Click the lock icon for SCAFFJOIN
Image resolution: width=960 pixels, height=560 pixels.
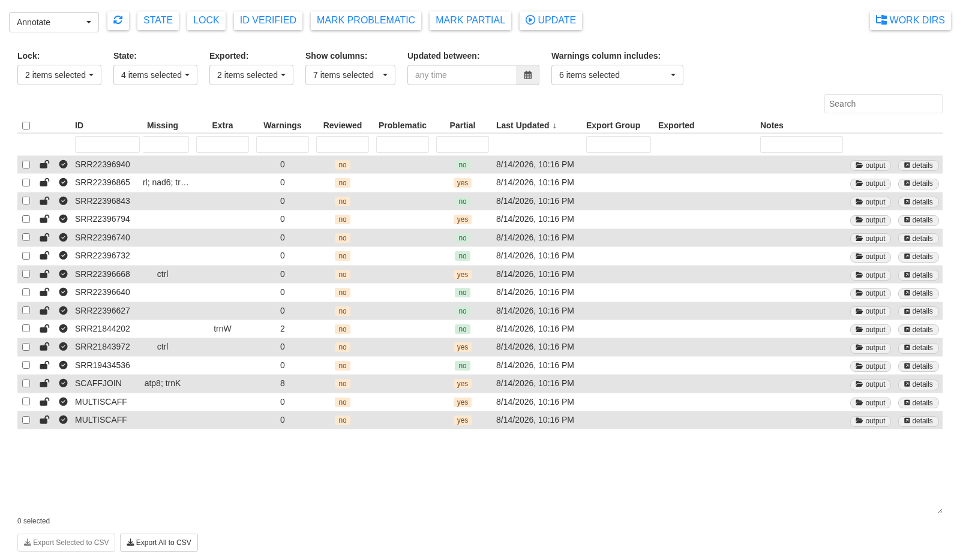pos(44,383)
